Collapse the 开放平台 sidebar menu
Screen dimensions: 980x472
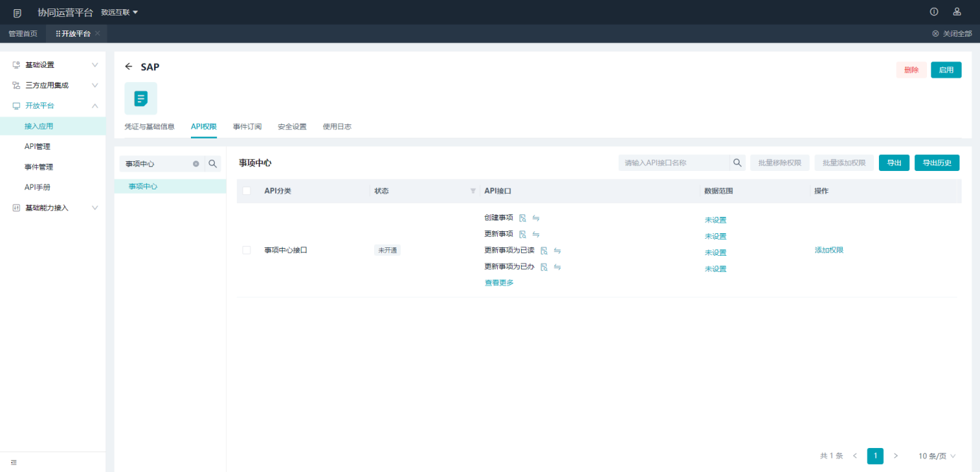coord(53,106)
